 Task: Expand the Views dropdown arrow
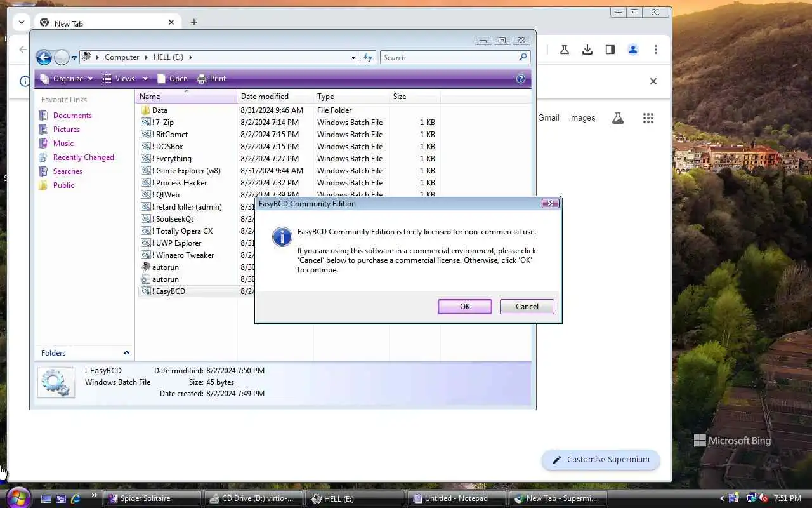pos(145,79)
